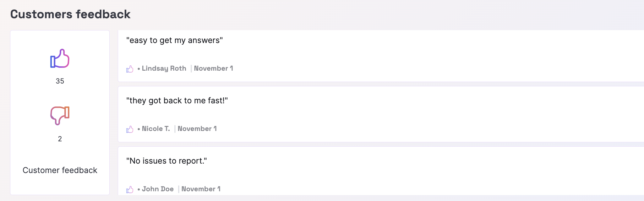The image size is (644, 201).
Task: Click the "Customers feedback" page heading
Action: point(70,14)
